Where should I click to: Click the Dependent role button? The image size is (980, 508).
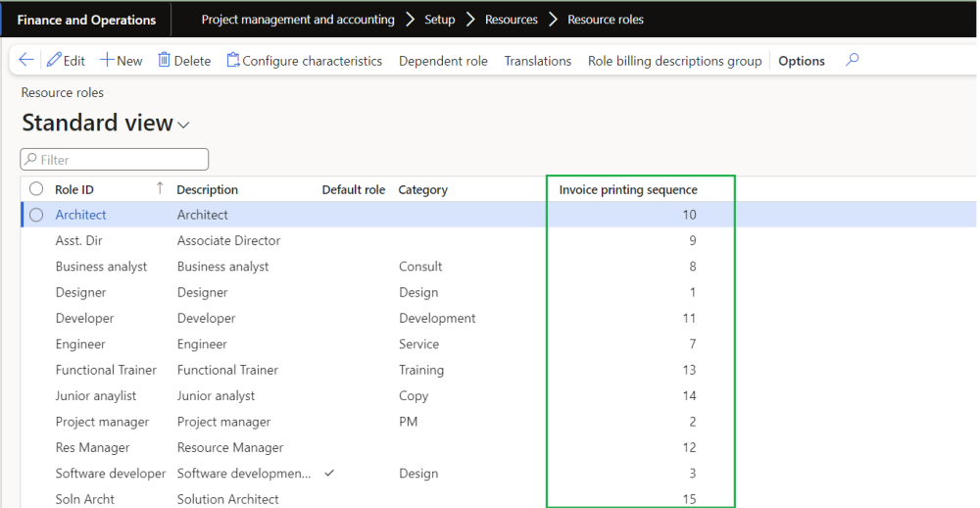(x=443, y=61)
